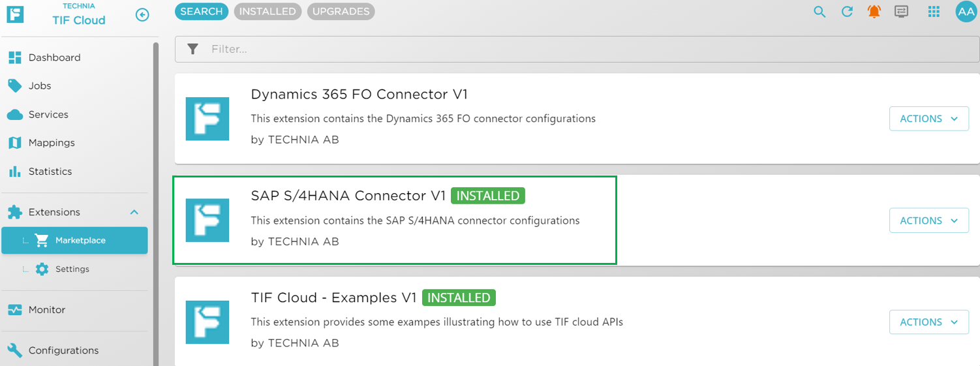The width and height of the screenshot is (980, 366).
Task: Click the refresh icon in top bar
Action: [847, 12]
